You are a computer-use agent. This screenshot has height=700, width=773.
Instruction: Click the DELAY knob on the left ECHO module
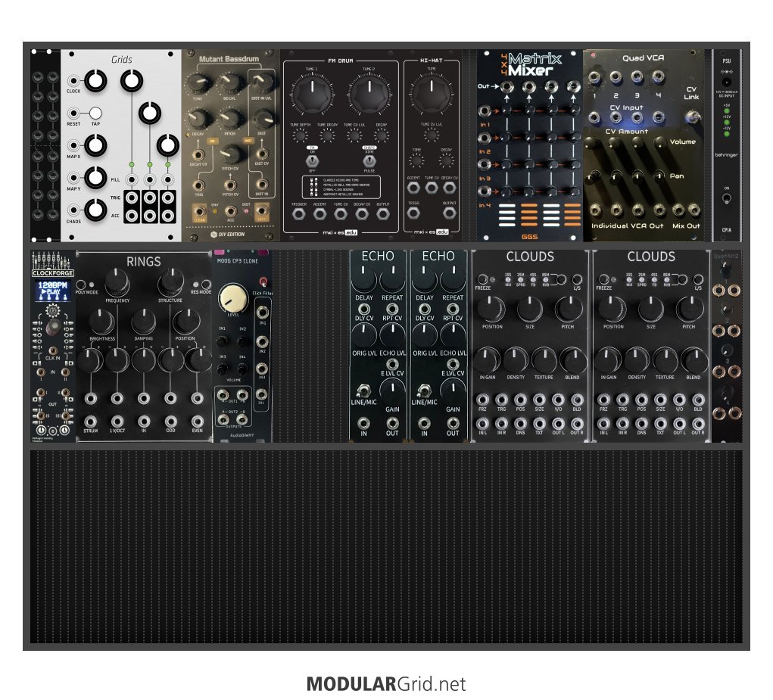pos(364,278)
